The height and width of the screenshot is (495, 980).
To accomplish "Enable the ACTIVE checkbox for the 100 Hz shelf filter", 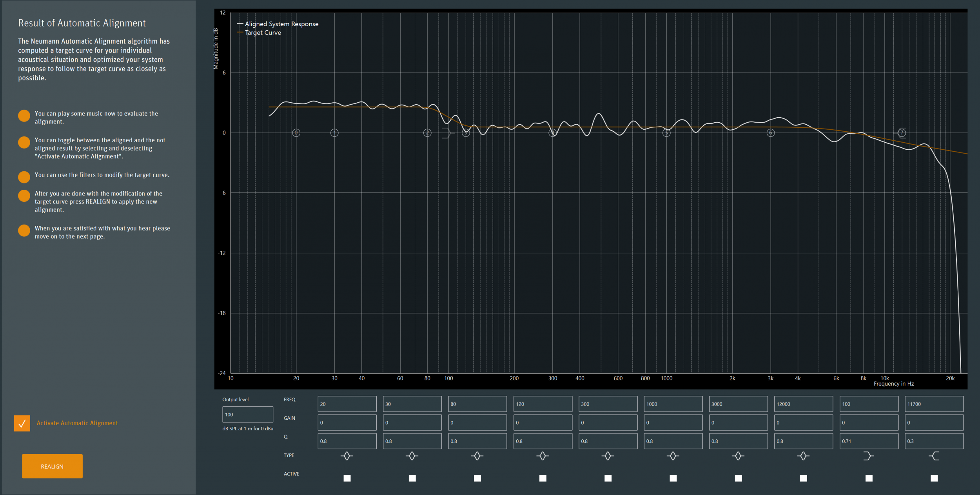I will (x=869, y=478).
